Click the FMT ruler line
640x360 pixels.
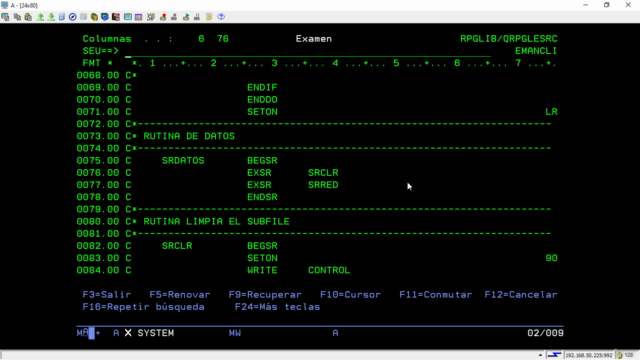(x=320, y=63)
